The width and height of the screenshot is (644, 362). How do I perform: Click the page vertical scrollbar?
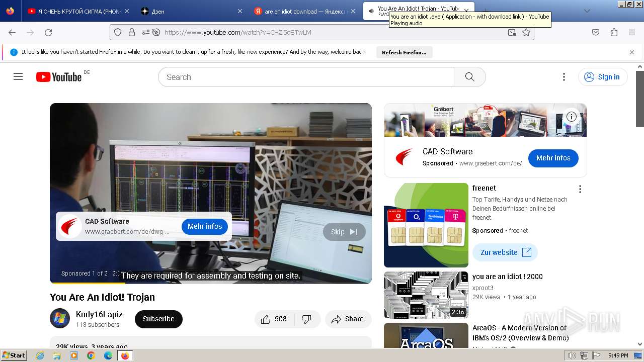640,99
